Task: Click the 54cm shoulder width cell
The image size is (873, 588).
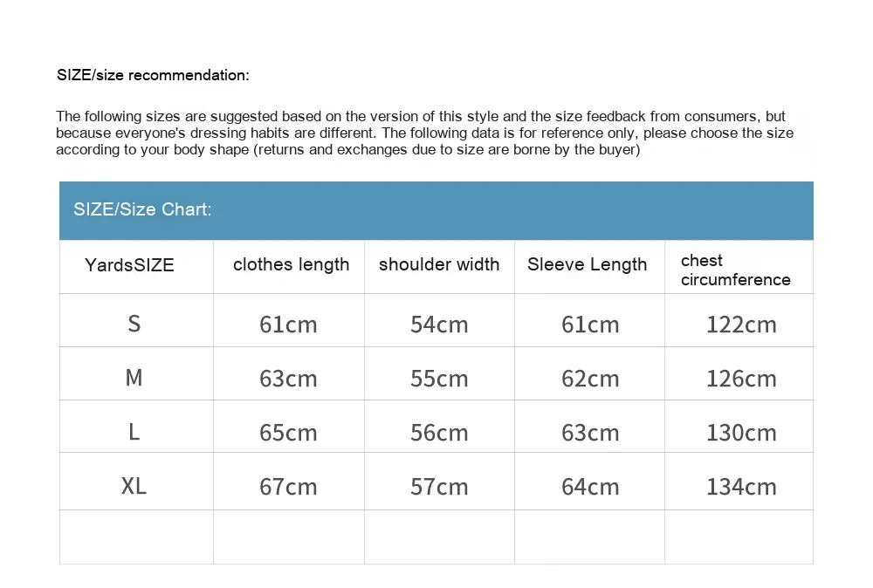Action: pos(439,325)
